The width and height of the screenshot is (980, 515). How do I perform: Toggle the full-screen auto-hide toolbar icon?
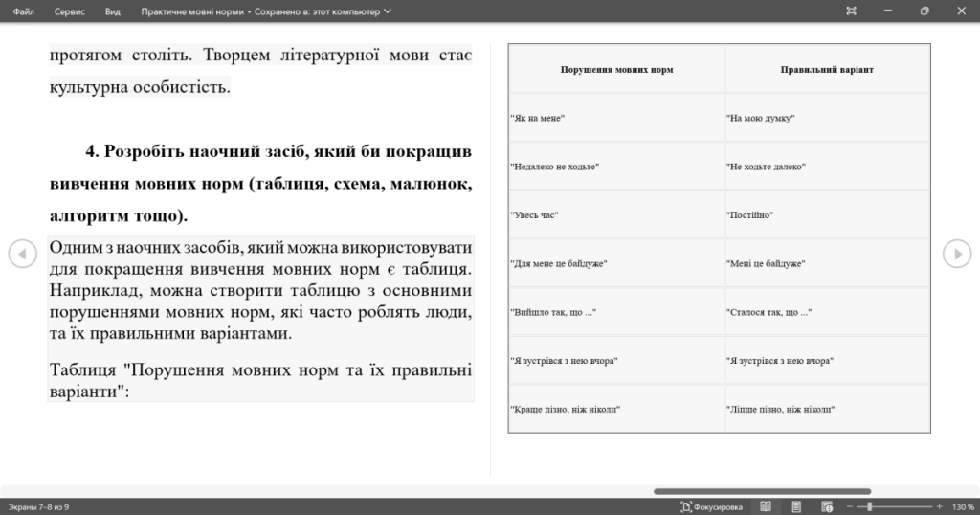[x=851, y=11]
